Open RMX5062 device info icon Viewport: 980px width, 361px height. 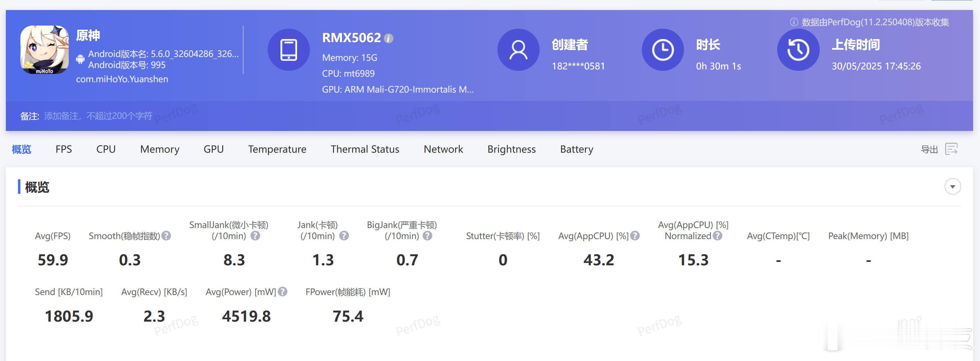388,38
